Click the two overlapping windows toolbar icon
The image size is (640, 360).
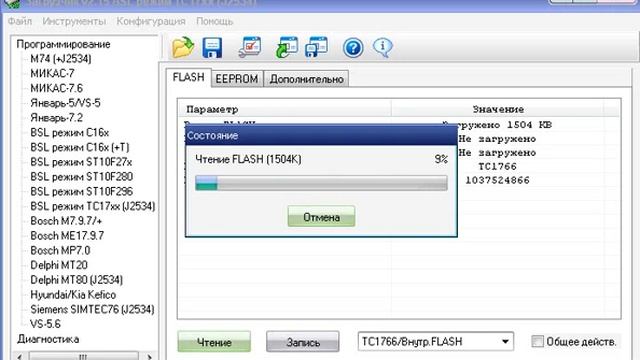pos(316,47)
